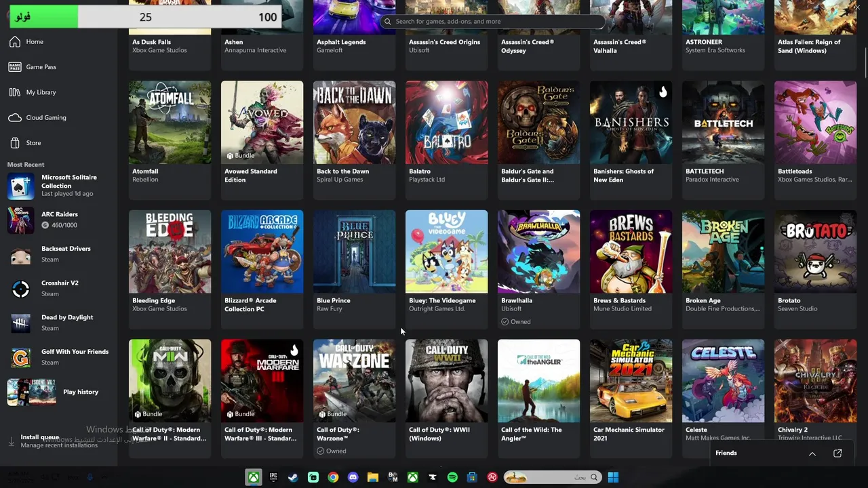The image size is (868, 488).
Task: Open Crosshair V2 recent game icon
Action: (x=20, y=289)
